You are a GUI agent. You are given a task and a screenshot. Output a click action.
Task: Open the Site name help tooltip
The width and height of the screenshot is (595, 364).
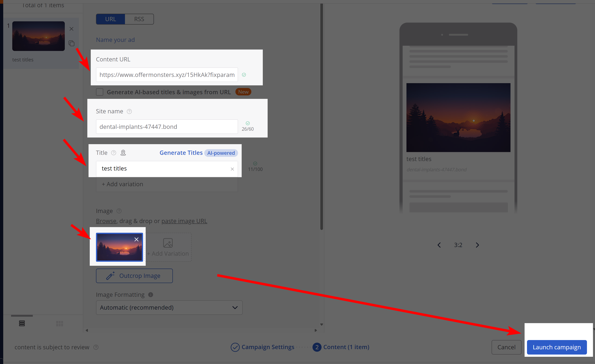pyautogui.click(x=129, y=112)
